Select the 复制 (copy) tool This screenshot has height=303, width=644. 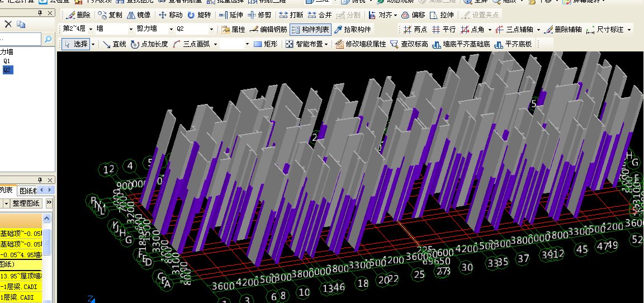(111, 15)
